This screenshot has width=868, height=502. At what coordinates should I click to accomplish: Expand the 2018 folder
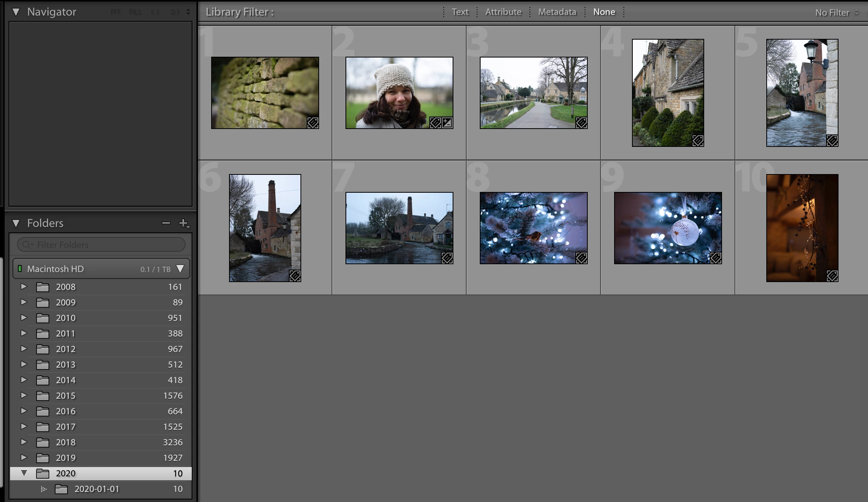[24, 442]
